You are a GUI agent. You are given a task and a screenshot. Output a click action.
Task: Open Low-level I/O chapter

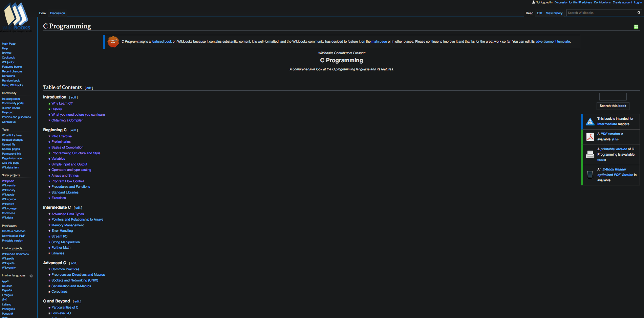[61, 313]
